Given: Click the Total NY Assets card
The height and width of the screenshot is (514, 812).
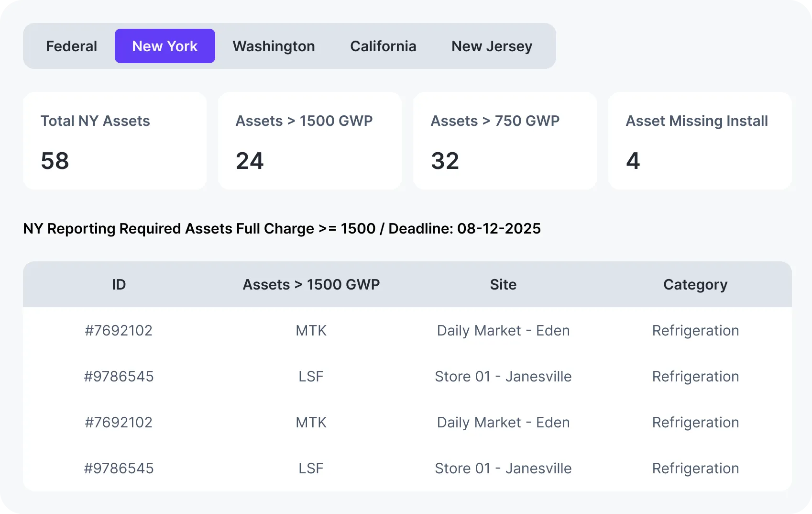Looking at the screenshot, I should click(x=115, y=141).
